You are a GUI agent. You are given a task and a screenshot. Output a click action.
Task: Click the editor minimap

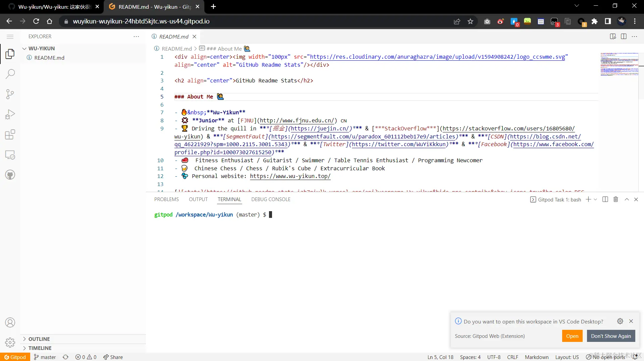pyautogui.click(x=619, y=64)
